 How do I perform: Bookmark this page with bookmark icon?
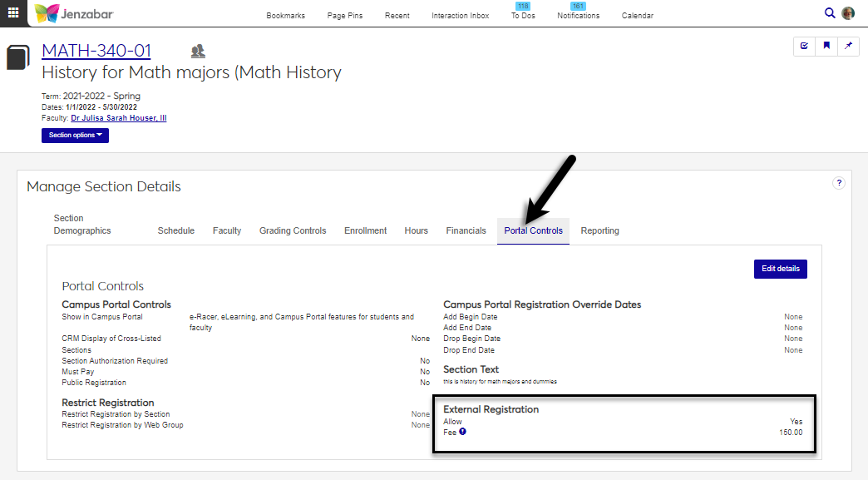tap(826, 47)
